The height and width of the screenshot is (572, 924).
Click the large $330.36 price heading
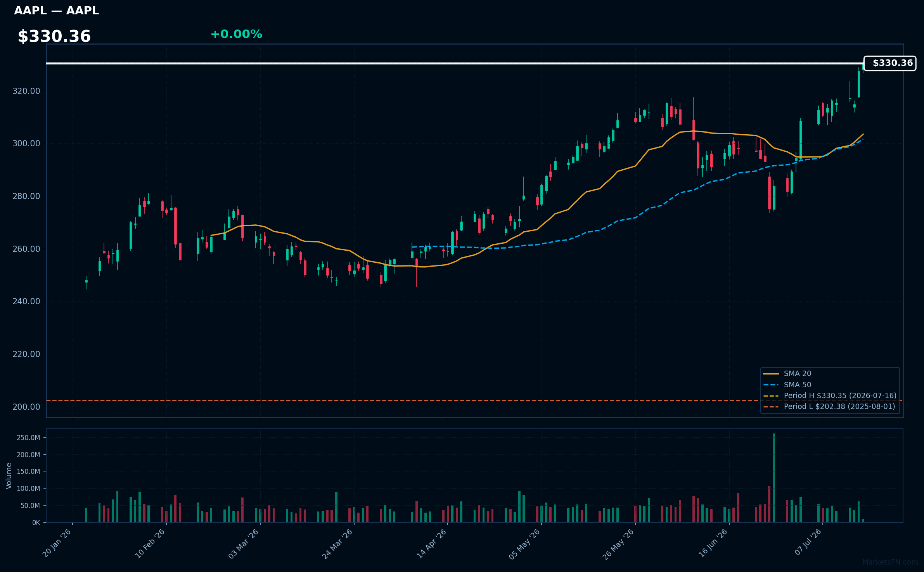[54, 36]
